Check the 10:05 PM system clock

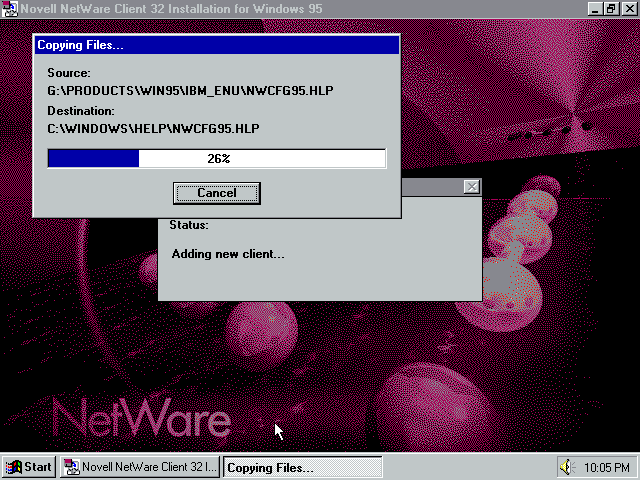click(x=607, y=467)
